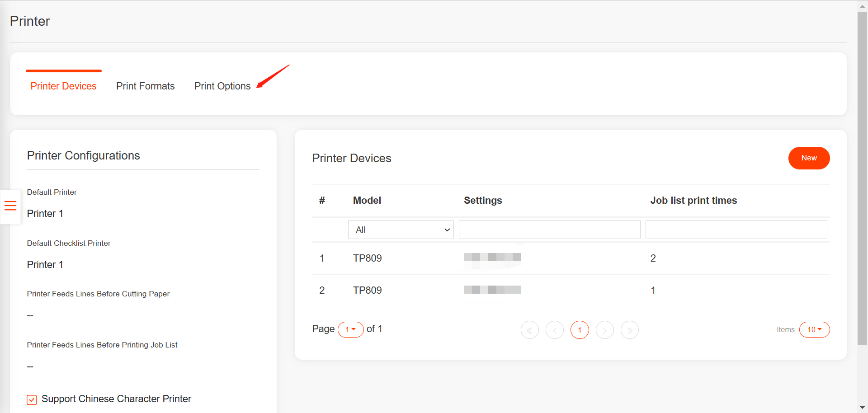Click the Job list print times filter field

click(736, 230)
